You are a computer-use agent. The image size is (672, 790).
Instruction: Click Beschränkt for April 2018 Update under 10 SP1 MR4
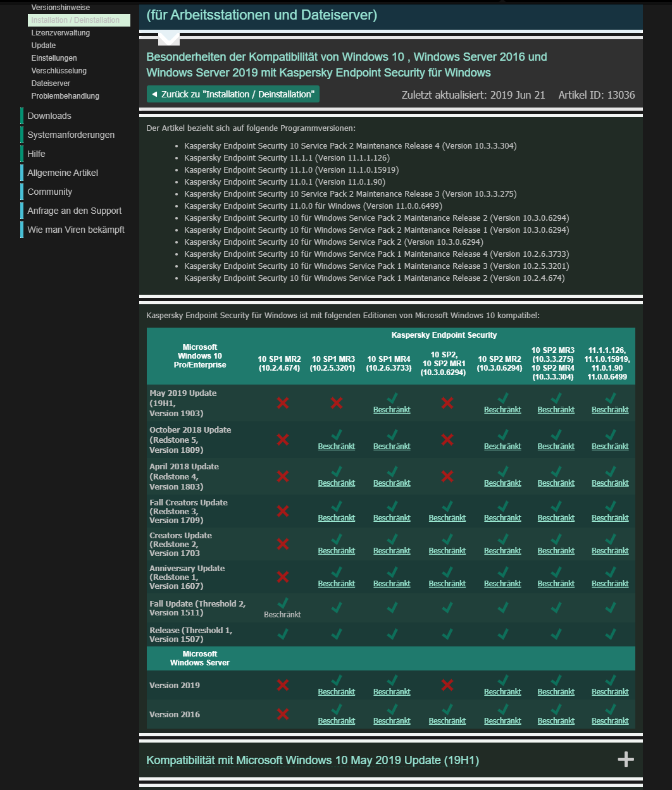pos(392,483)
